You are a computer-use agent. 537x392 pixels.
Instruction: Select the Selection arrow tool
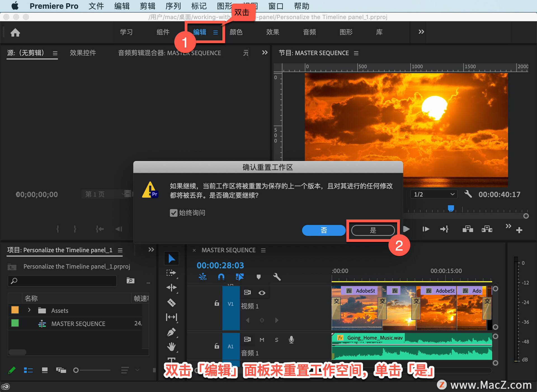point(171,258)
